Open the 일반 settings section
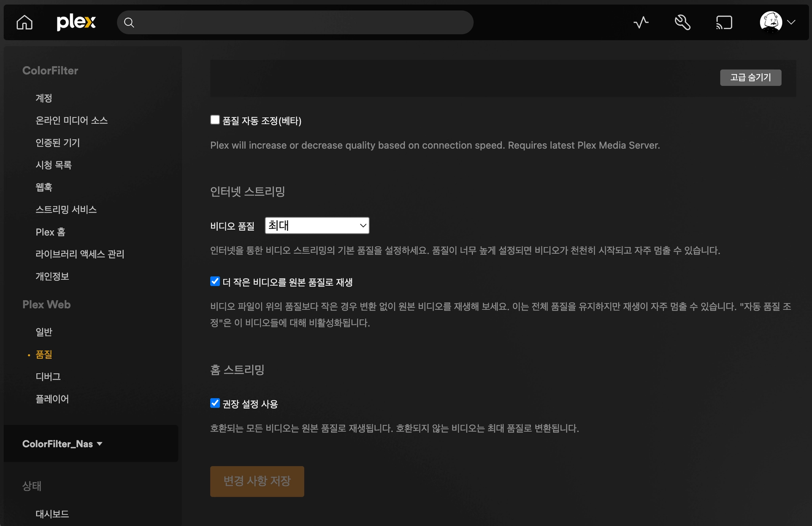Viewport: 812px width, 526px height. (x=44, y=332)
